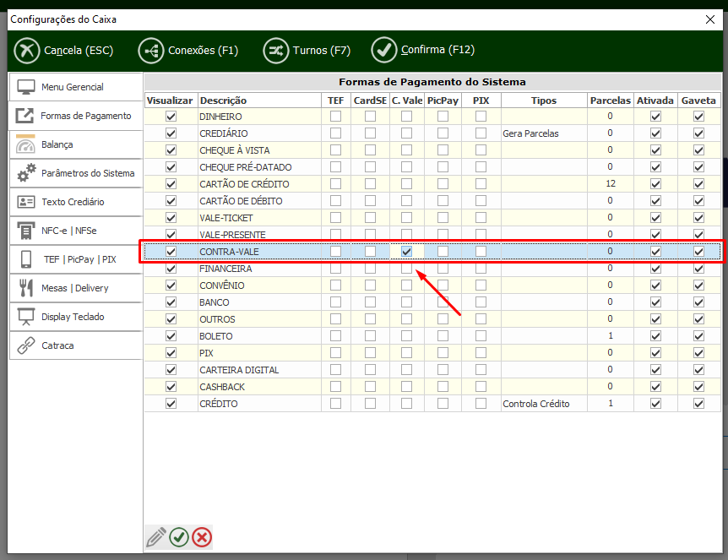728x560 pixels.
Task: Open Conexões (F1) from toolbar
Action: pos(189,51)
